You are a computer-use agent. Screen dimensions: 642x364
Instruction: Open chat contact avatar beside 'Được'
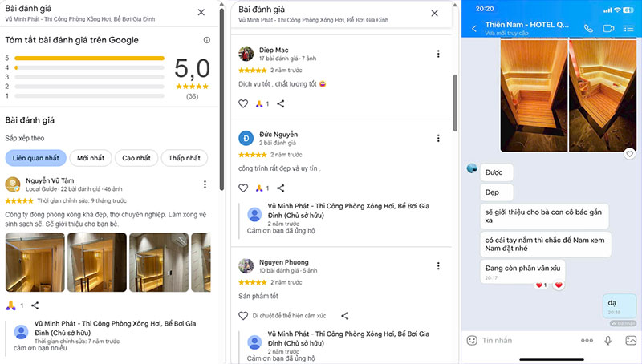[472, 168]
